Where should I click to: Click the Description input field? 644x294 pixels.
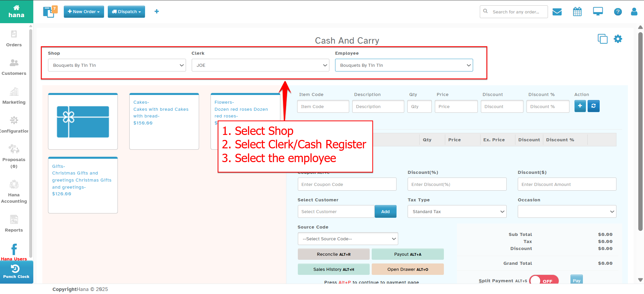378,106
